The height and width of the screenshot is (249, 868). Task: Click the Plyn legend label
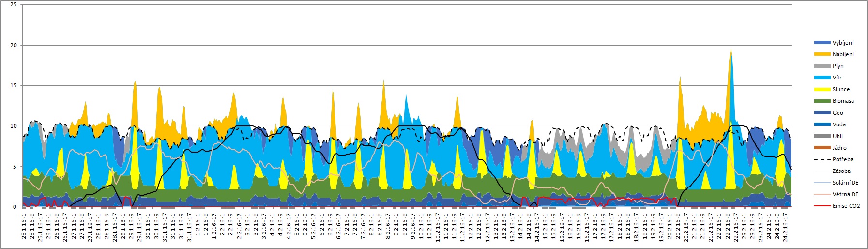click(x=838, y=66)
